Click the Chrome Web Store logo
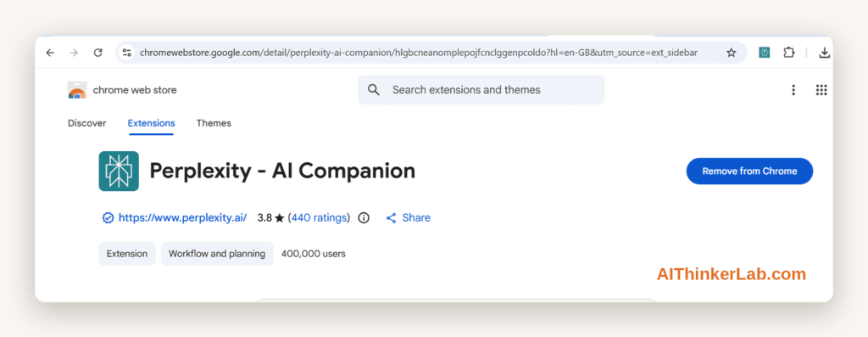Image resolution: width=868 pixels, height=337 pixels. tap(77, 90)
